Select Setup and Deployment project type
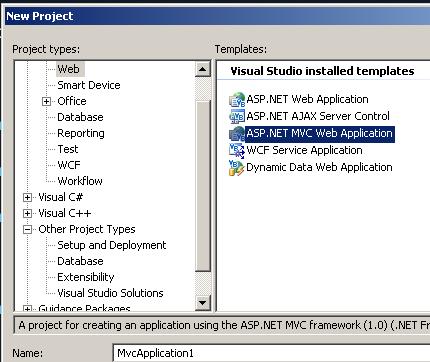This screenshot has height=362, width=430. pyautogui.click(x=112, y=245)
